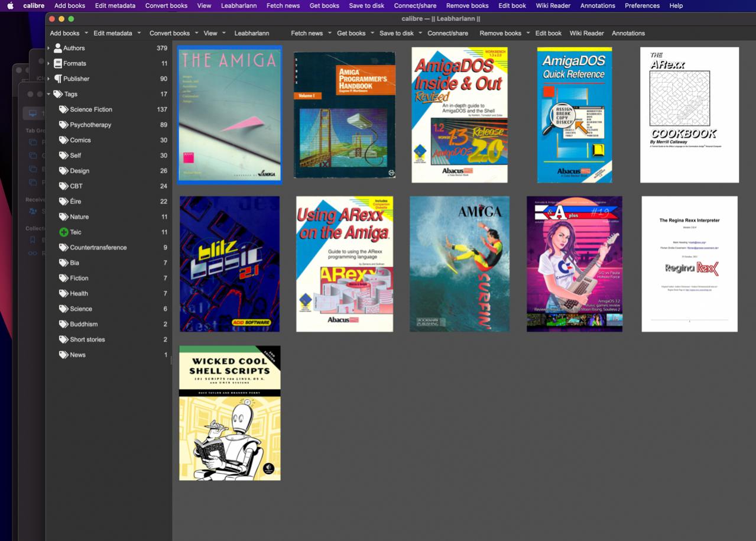This screenshot has width=756, height=541.
Task: Click the Éire tag icon
Action: click(64, 202)
